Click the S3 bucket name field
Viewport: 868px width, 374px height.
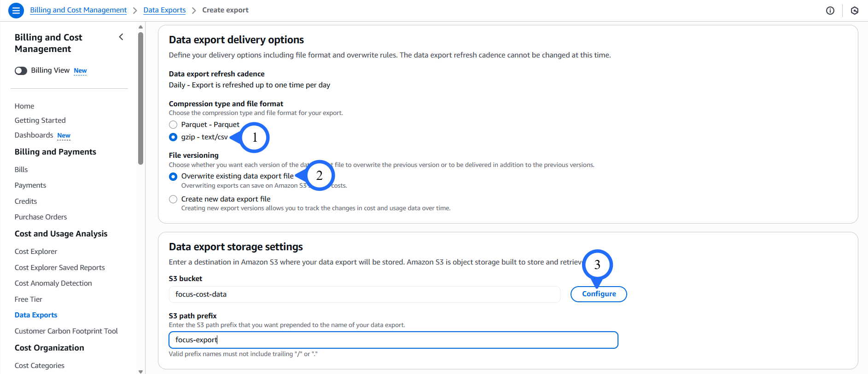(x=364, y=294)
